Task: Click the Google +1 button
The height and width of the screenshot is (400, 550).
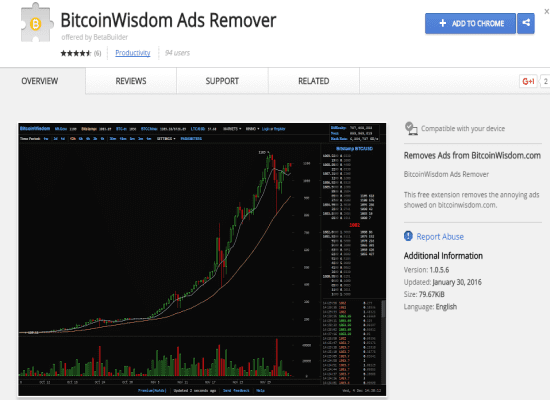Action: (x=528, y=81)
